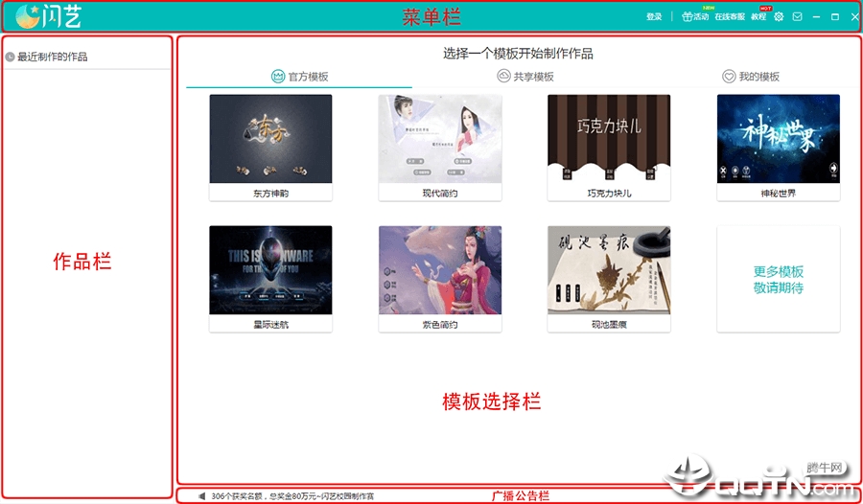The width and height of the screenshot is (863, 504).
Task: Select the 东方神韵 template thumbnail
Action: click(270, 139)
